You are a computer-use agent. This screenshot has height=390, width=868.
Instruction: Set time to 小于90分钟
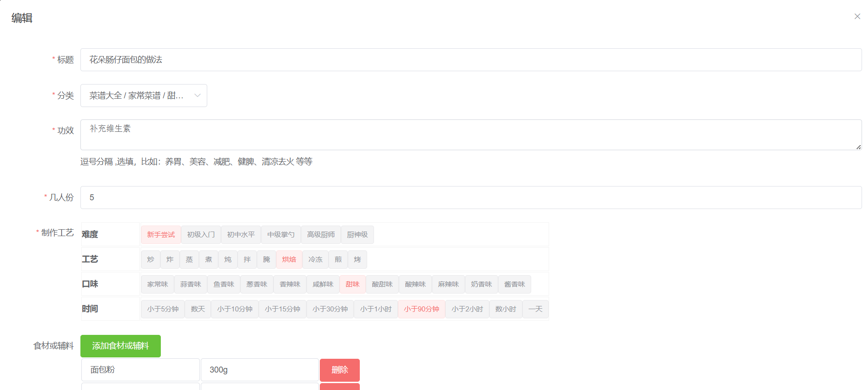(x=421, y=309)
